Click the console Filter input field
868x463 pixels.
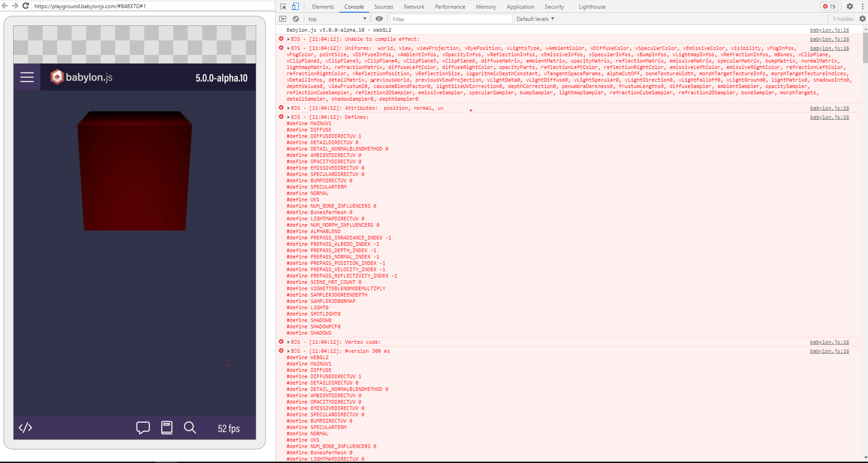[x=451, y=19]
